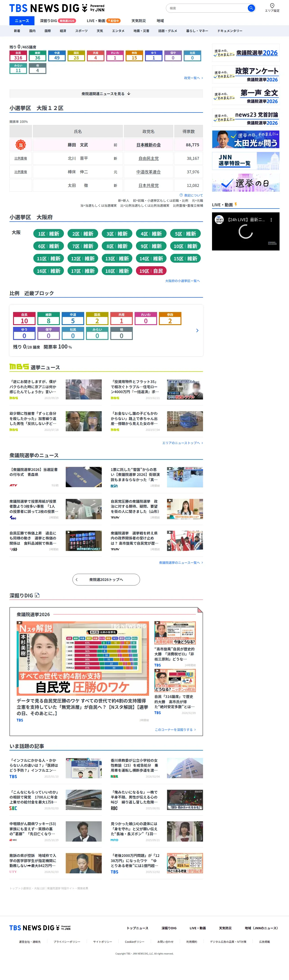
Task: Open the 衆議院選挙2026 sidebar banner
Action: 246,53
